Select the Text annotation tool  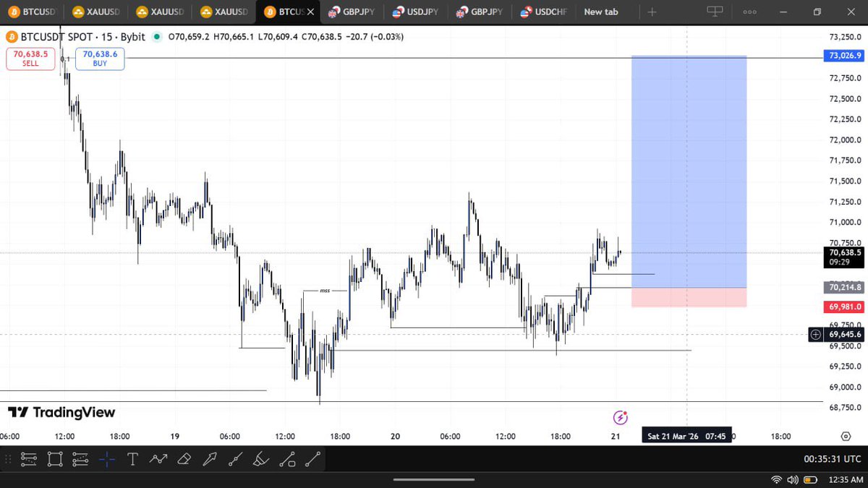[132, 458]
